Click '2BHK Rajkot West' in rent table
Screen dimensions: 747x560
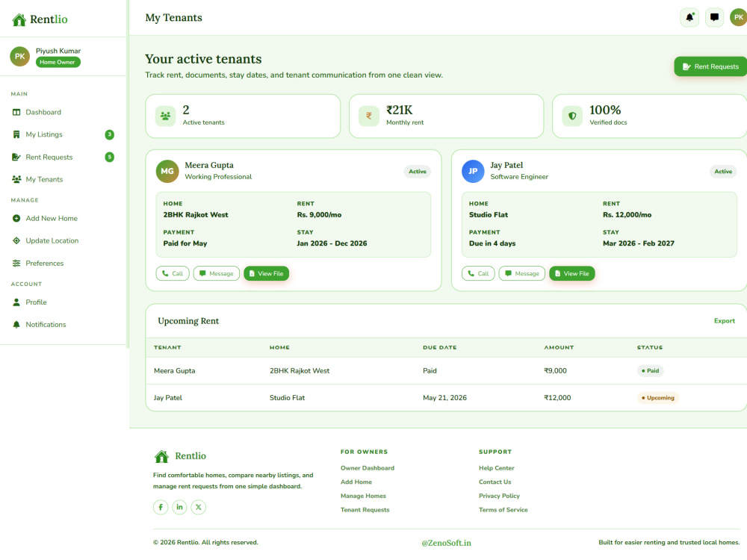(300, 371)
